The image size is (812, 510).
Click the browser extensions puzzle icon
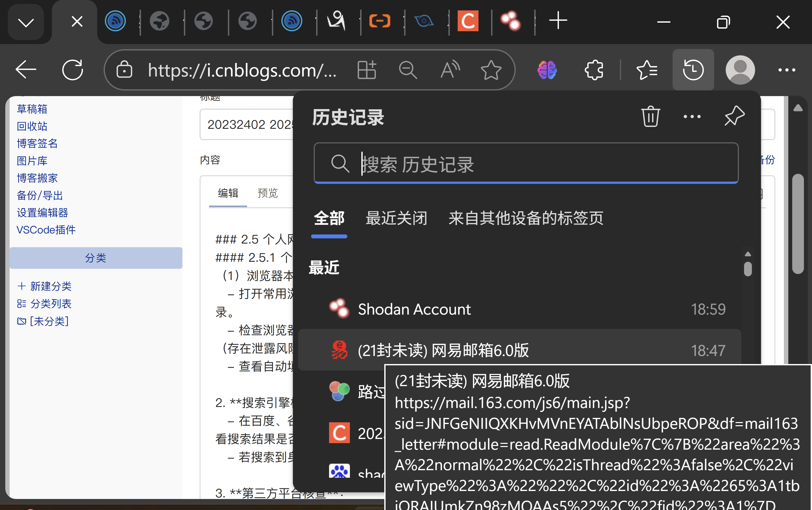point(594,70)
